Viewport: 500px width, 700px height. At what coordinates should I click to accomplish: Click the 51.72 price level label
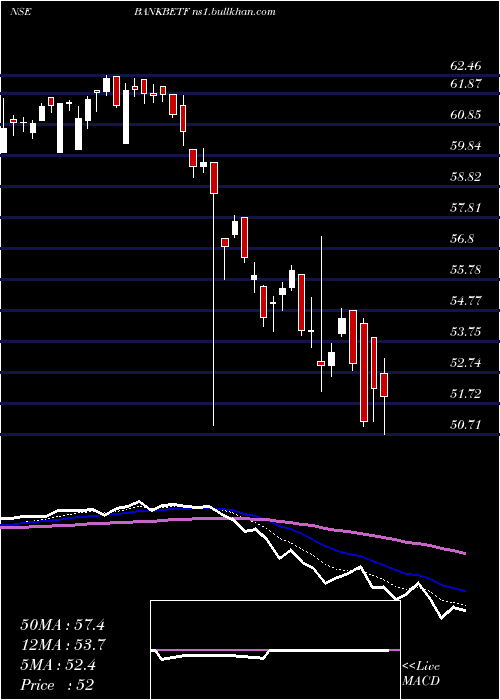[466, 394]
